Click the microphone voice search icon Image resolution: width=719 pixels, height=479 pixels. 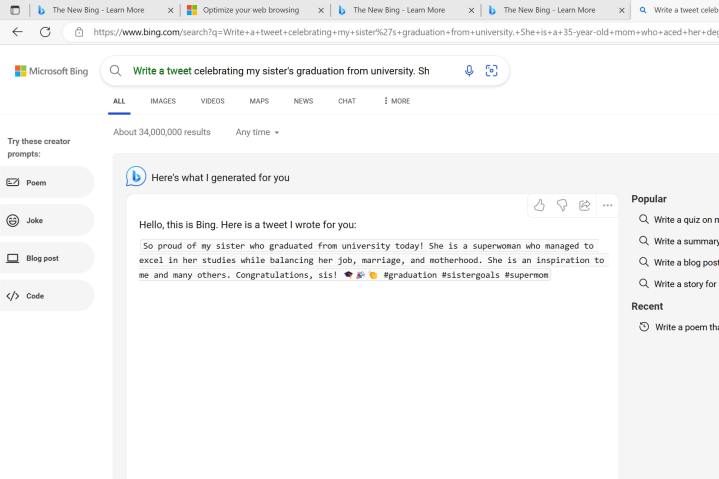(469, 71)
